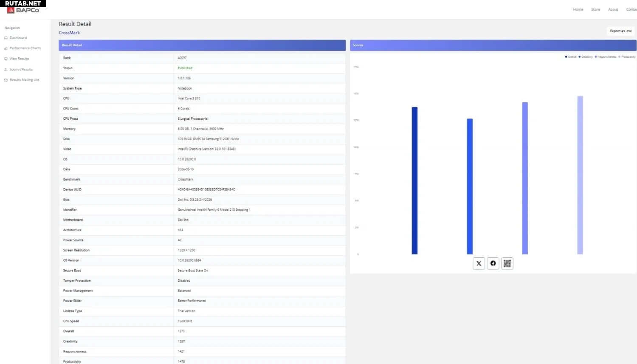Toggle the Creativity series in chart legend
637x364 pixels.
pos(586,56)
